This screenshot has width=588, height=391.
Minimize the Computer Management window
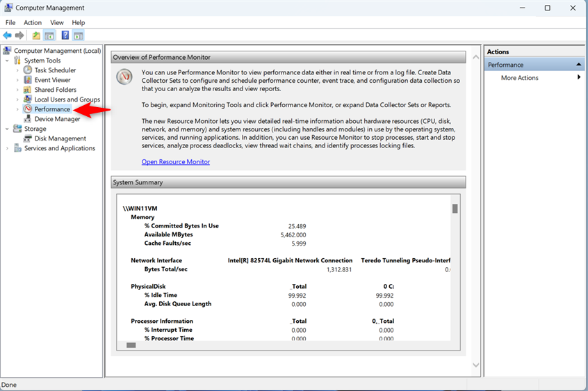tap(523, 8)
